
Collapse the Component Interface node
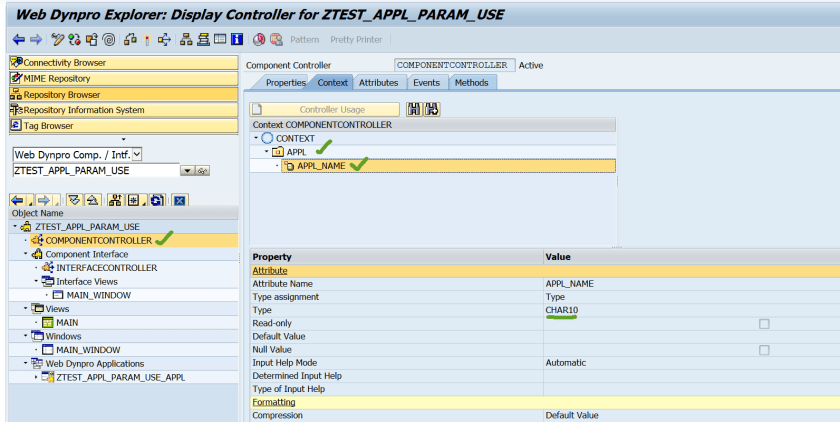coord(26,254)
